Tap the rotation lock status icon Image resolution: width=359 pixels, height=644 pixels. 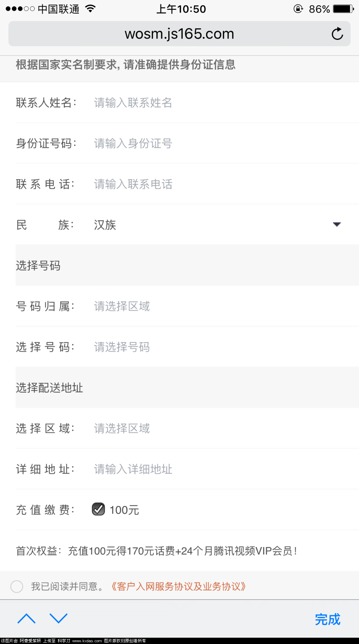(x=298, y=9)
